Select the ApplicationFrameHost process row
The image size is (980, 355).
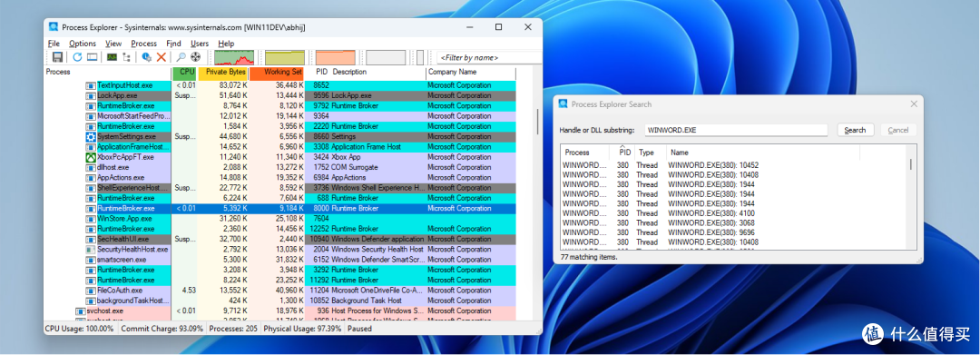[x=281, y=147]
